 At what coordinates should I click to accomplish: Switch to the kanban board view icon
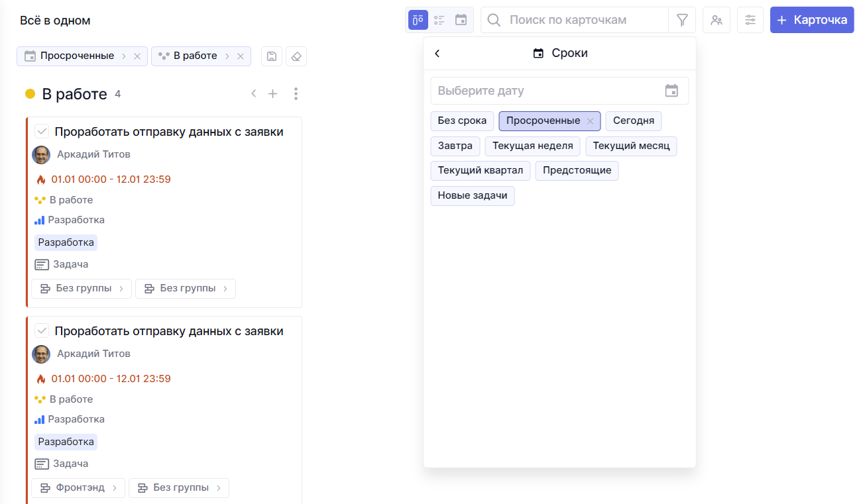(418, 20)
